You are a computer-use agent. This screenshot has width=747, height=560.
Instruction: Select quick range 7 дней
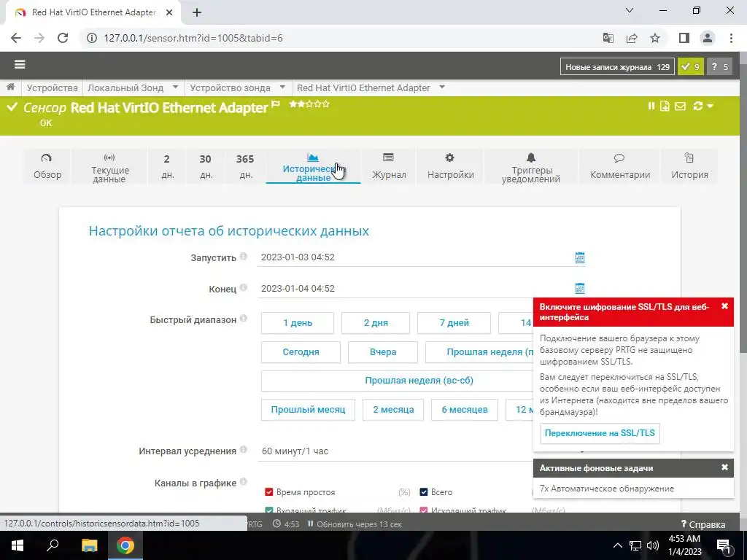click(454, 323)
